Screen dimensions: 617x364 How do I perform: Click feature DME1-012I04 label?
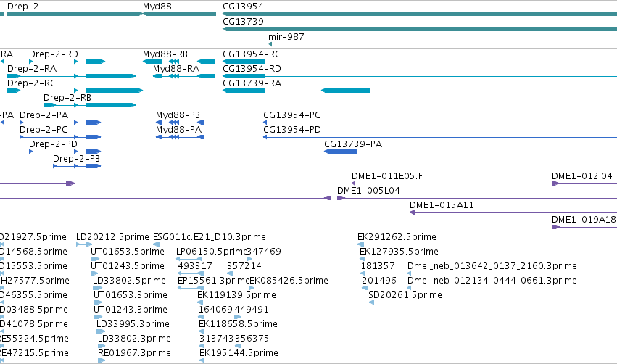(x=582, y=176)
